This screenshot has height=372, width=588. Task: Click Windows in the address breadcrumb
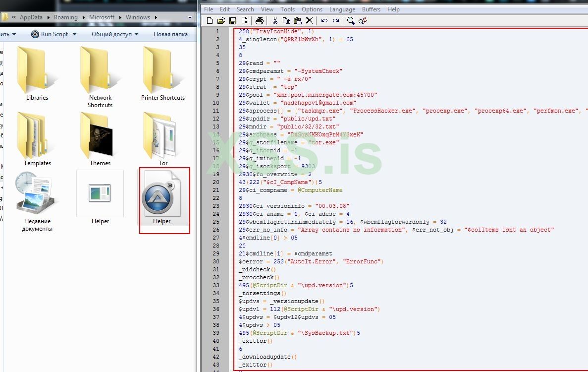pyautogui.click(x=138, y=17)
